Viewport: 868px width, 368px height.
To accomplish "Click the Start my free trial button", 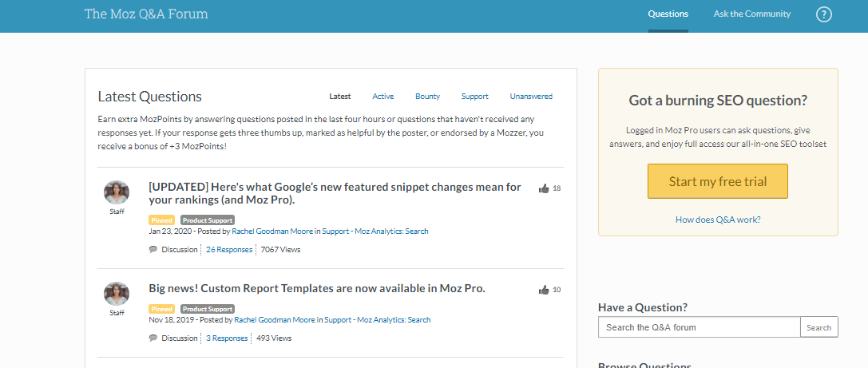I will coord(718,181).
